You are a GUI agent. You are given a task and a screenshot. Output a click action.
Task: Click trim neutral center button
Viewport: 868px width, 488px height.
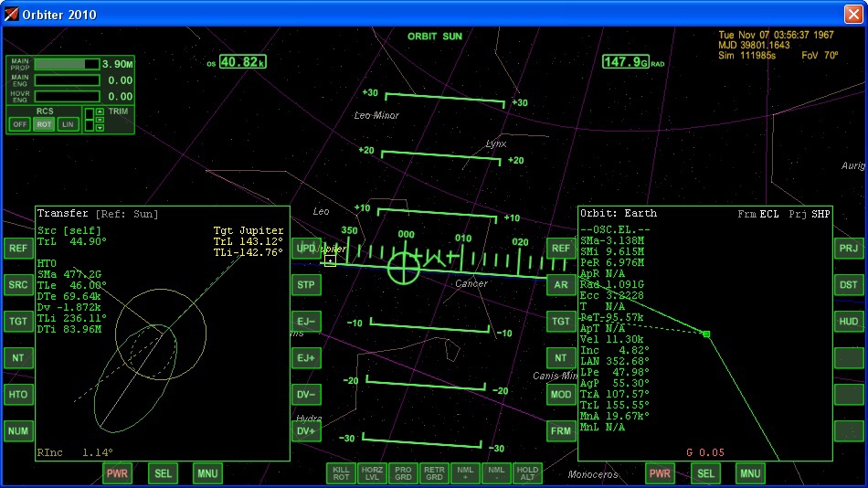coord(100,120)
